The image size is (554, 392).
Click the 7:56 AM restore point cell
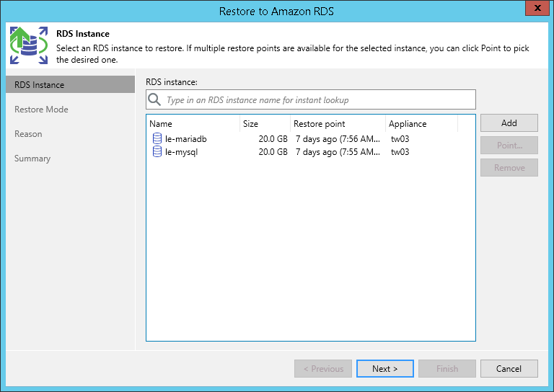[338, 139]
